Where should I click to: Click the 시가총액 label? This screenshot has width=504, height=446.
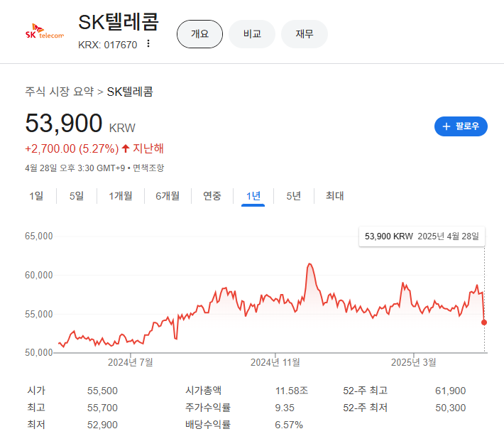point(203,391)
